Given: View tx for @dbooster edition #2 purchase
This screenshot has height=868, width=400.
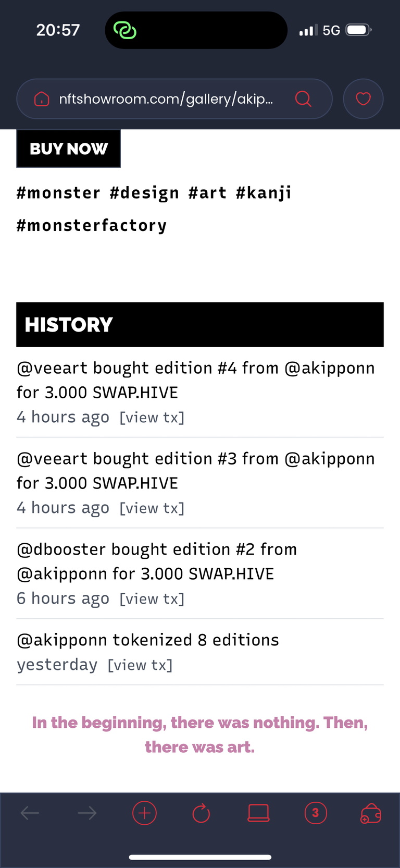Looking at the screenshot, I should 152,599.
